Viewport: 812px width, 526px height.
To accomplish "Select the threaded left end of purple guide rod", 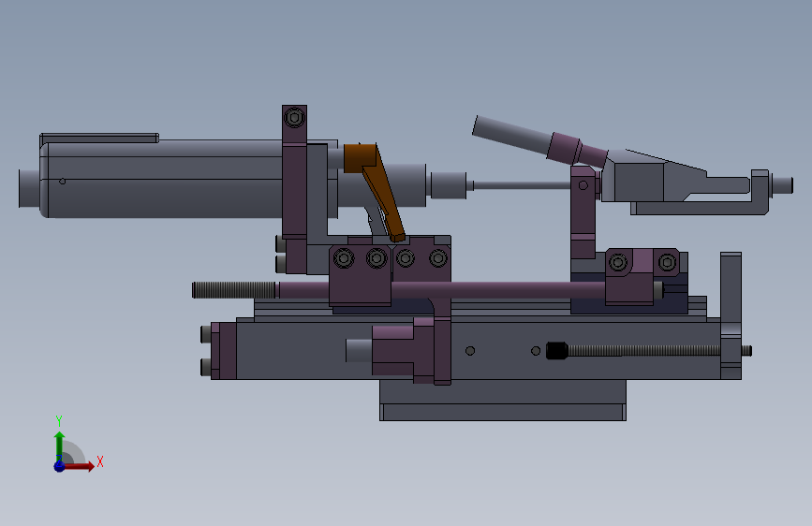I will point(234,290).
